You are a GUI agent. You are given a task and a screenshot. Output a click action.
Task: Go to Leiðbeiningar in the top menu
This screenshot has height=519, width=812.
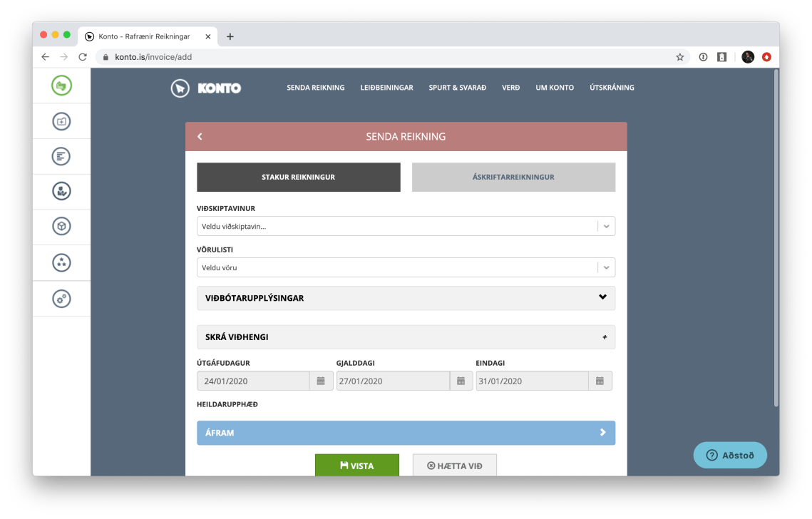click(x=386, y=88)
